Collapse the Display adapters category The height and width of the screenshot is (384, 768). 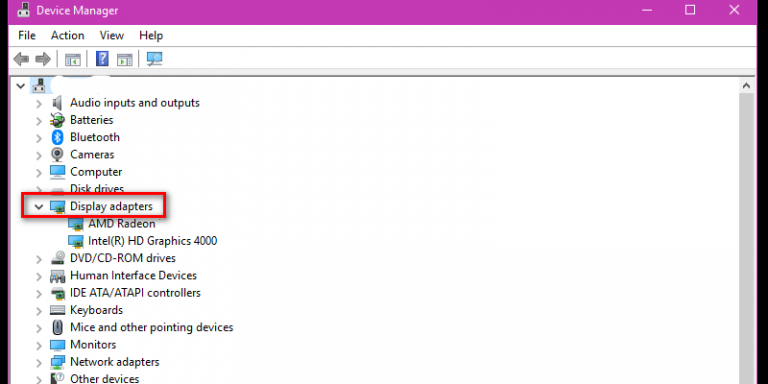[x=39, y=207]
